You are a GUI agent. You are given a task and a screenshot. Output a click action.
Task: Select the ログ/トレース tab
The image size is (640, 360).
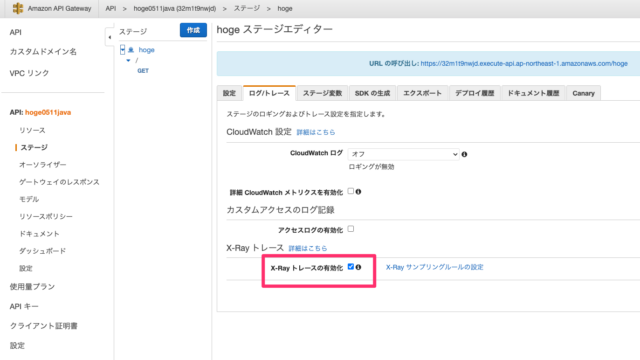tap(269, 93)
